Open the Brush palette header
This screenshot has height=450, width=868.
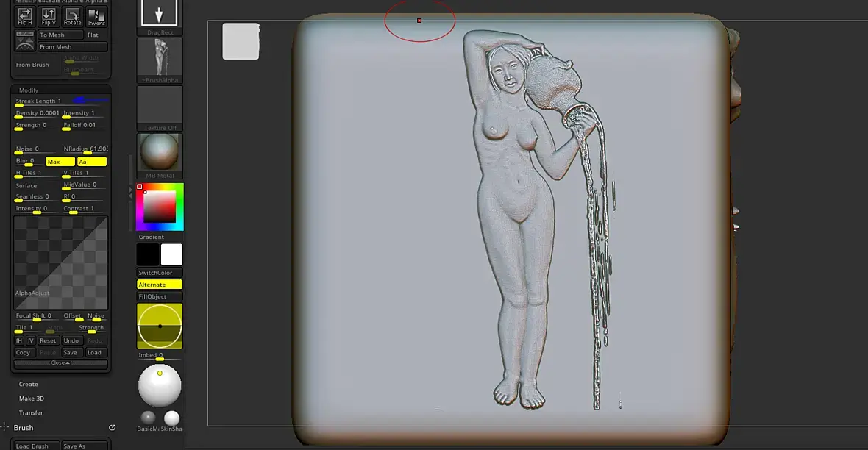(x=24, y=428)
